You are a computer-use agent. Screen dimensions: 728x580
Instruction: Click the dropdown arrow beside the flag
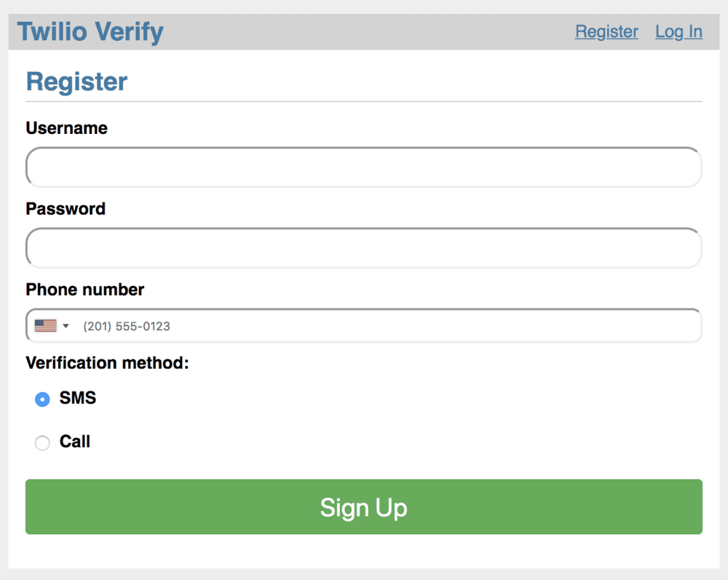click(x=66, y=325)
